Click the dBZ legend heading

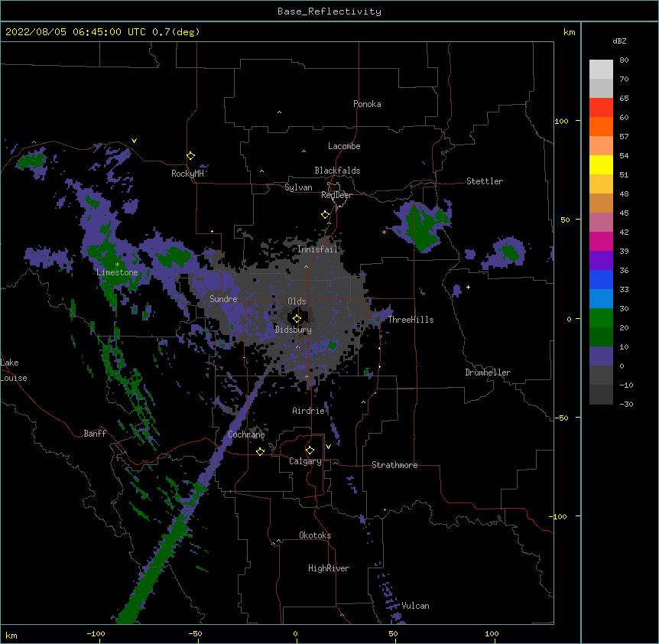click(619, 41)
